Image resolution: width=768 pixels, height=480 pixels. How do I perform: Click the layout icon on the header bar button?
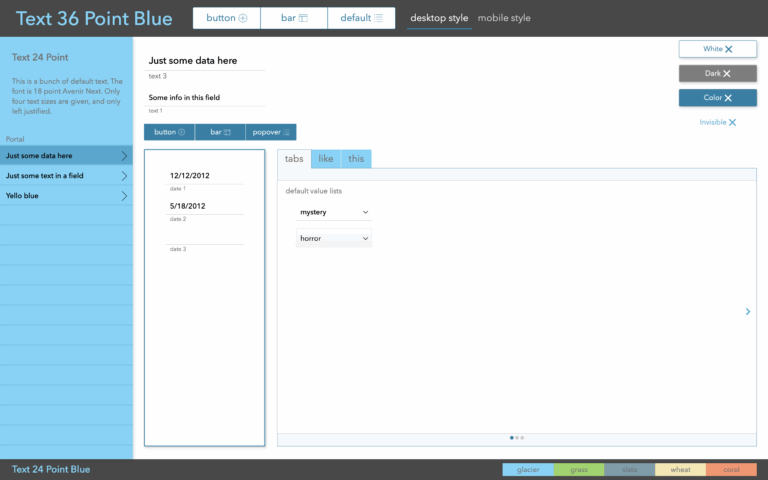303,18
